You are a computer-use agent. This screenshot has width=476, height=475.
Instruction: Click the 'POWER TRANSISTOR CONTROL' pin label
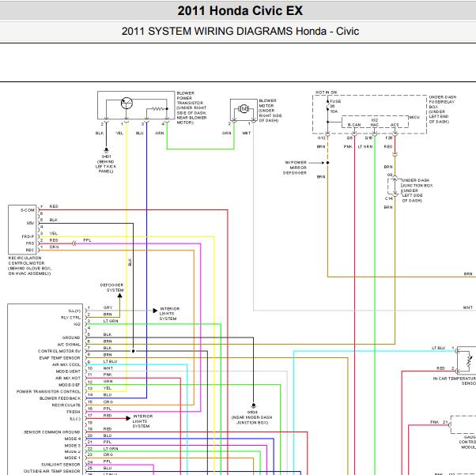click(x=48, y=391)
